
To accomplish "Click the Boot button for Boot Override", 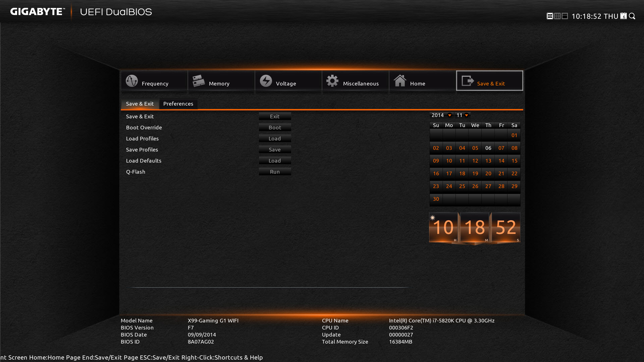I will 275,127.
